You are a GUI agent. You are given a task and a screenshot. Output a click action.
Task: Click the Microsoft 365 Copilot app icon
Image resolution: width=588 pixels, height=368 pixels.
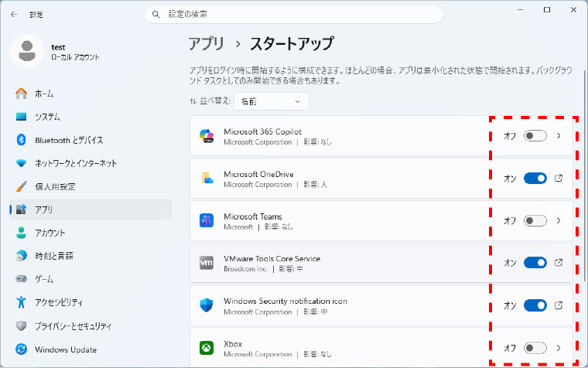[x=207, y=135]
